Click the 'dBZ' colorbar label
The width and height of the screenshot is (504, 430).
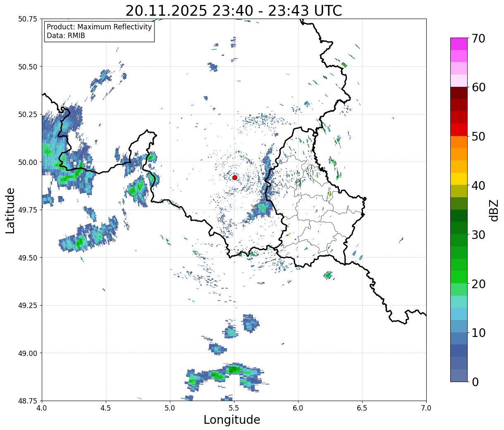pyautogui.click(x=494, y=210)
